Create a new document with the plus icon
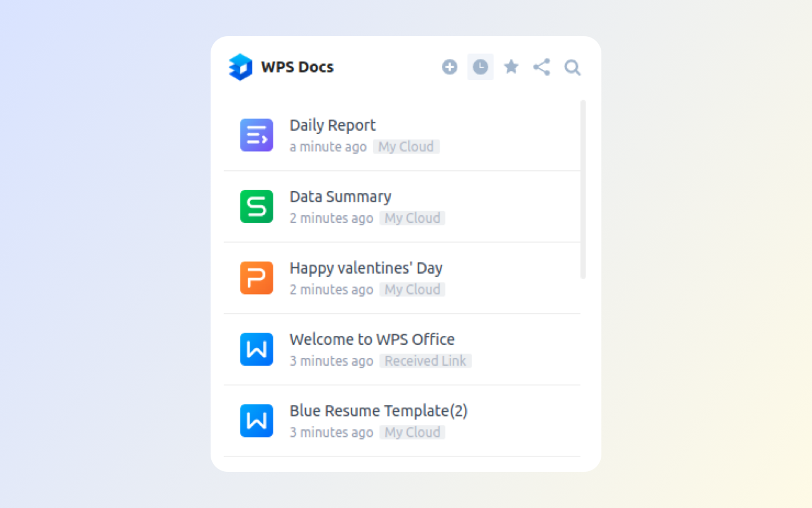 [450, 67]
